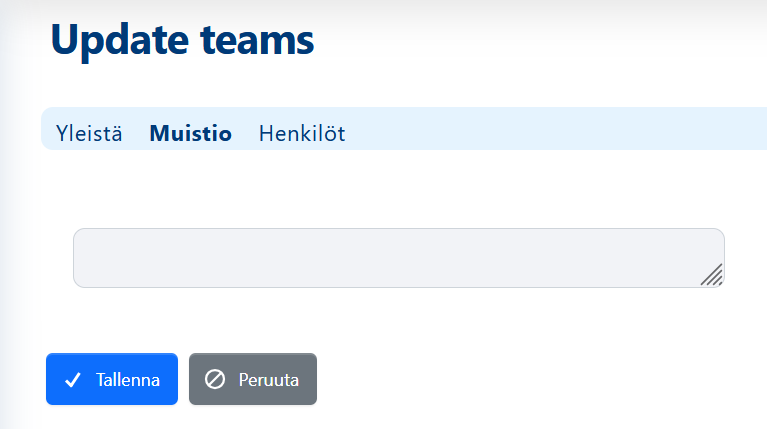Image resolution: width=767 pixels, height=429 pixels.
Task: Place the cursor inside the Muistio notes field
Action: 399,258
